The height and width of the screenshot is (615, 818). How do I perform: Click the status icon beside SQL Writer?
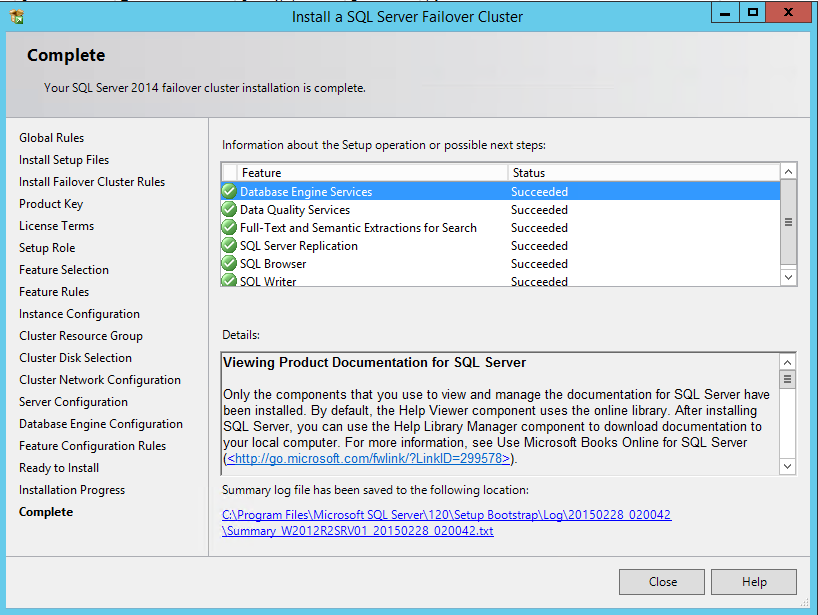[x=230, y=281]
